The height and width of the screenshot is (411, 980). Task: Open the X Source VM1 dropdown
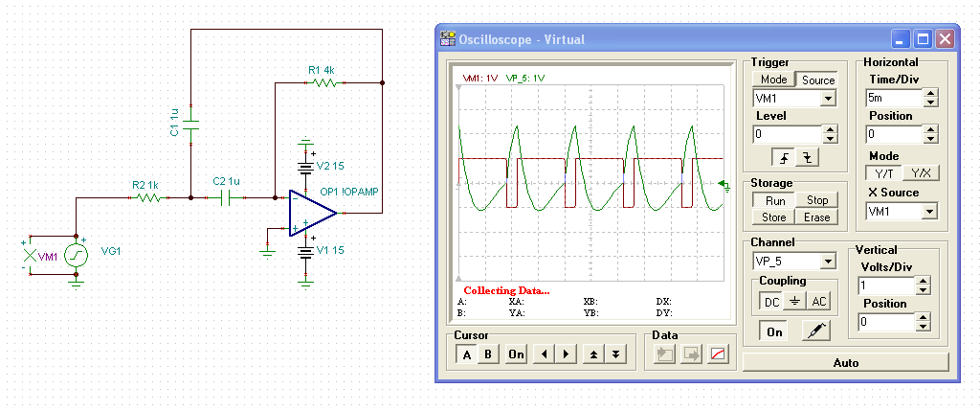point(930,212)
